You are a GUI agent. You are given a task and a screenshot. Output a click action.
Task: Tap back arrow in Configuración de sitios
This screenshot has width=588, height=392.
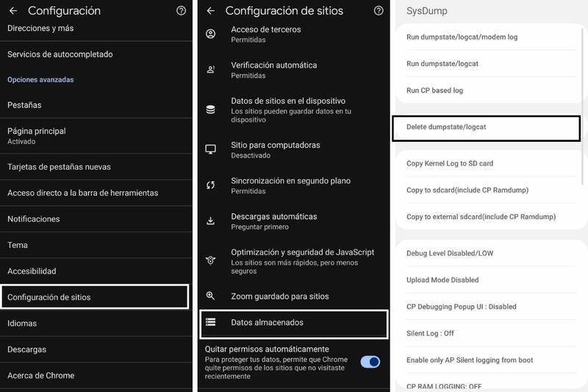211,11
